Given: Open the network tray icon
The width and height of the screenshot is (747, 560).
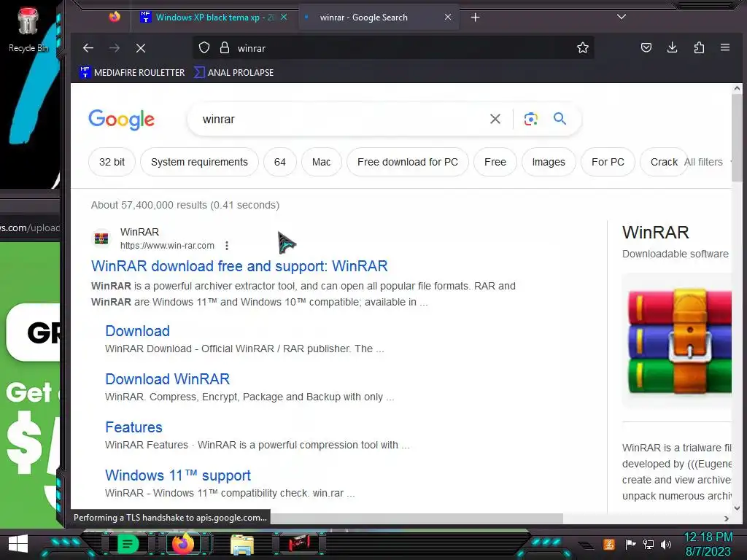Looking at the screenshot, I should [x=649, y=544].
